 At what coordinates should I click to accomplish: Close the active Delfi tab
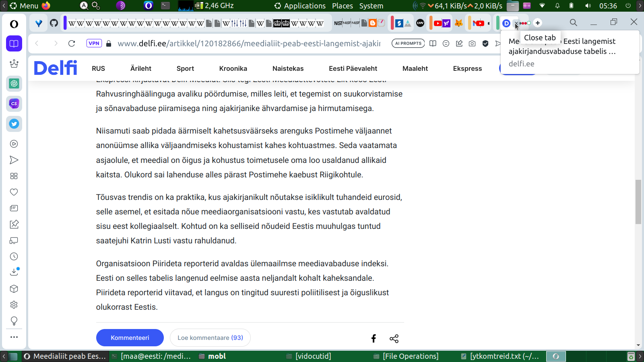(516, 24)
